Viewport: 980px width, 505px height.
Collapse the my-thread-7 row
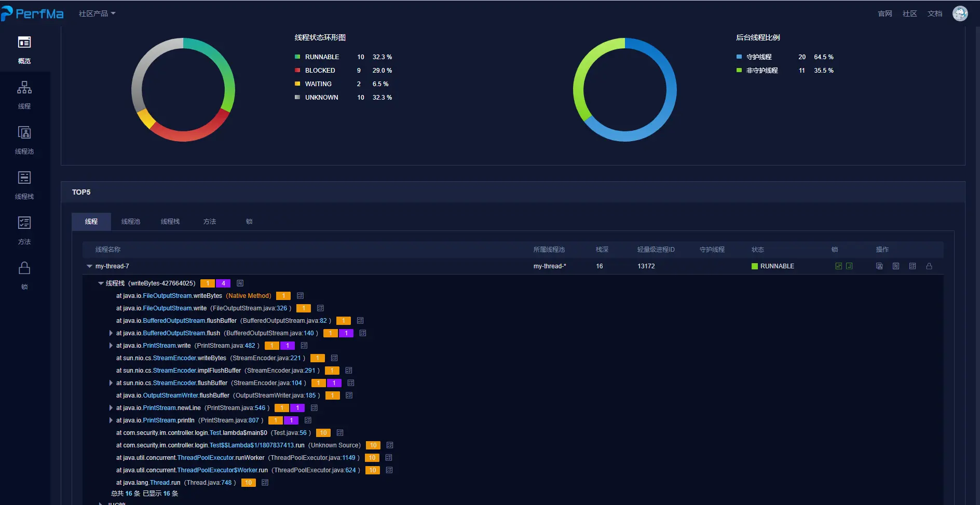(x=89, y=266)
